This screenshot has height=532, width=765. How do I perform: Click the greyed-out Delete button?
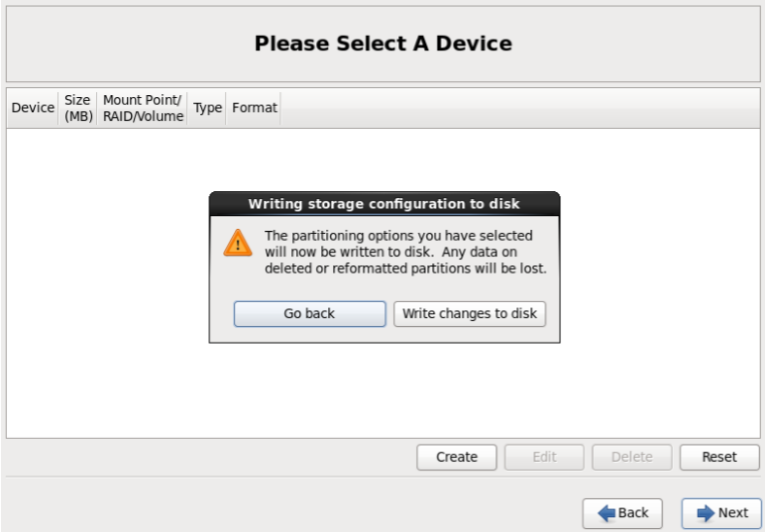tap(632, 457)
